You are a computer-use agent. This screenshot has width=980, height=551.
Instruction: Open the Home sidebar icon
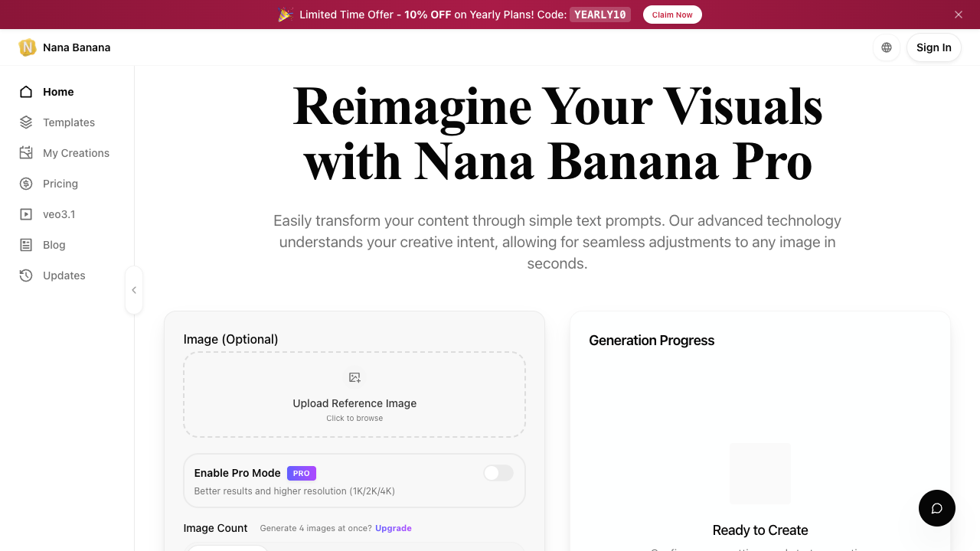[25, 91]
